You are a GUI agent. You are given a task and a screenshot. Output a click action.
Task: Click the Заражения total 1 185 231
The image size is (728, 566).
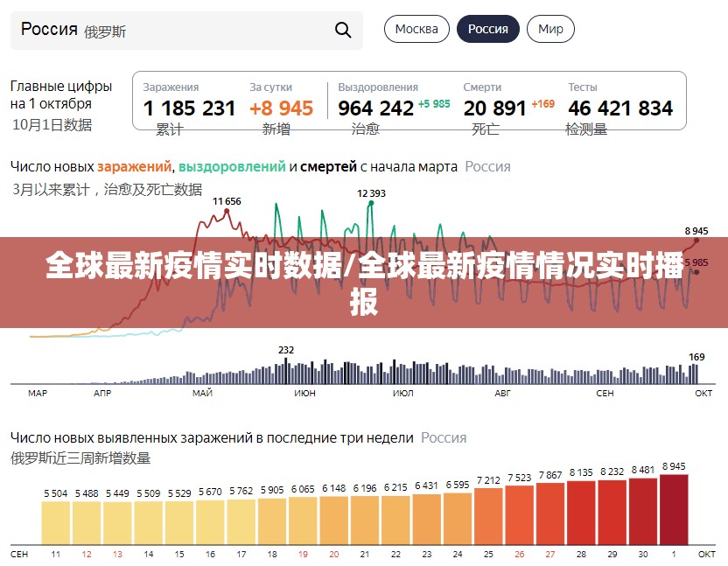[x=189, y=108]
